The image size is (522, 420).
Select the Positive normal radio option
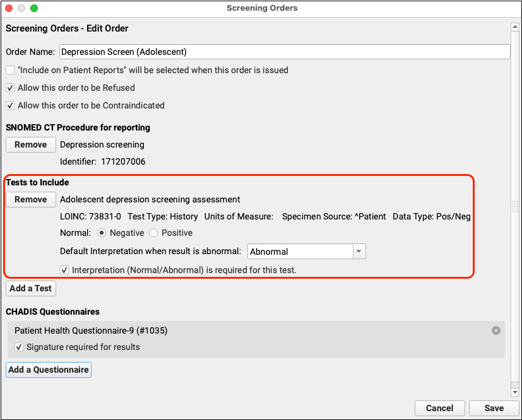point(153,233)
